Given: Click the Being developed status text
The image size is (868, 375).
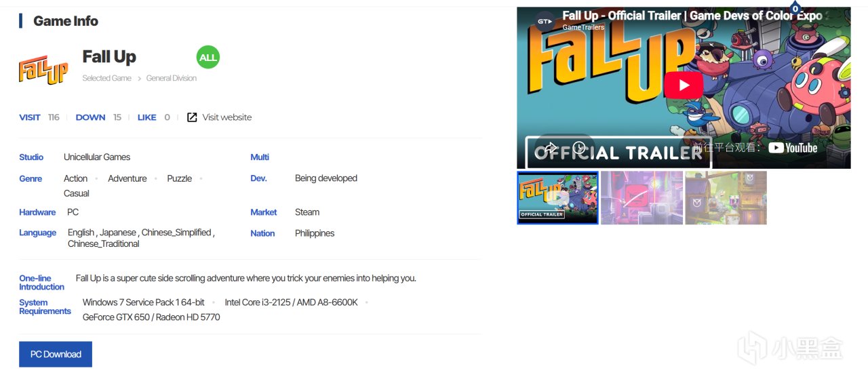Looking at the screenshot, I should [x=326, y=178].
